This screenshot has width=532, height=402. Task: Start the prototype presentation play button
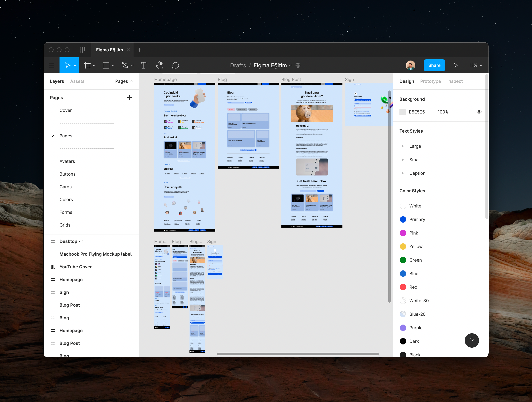456,65
